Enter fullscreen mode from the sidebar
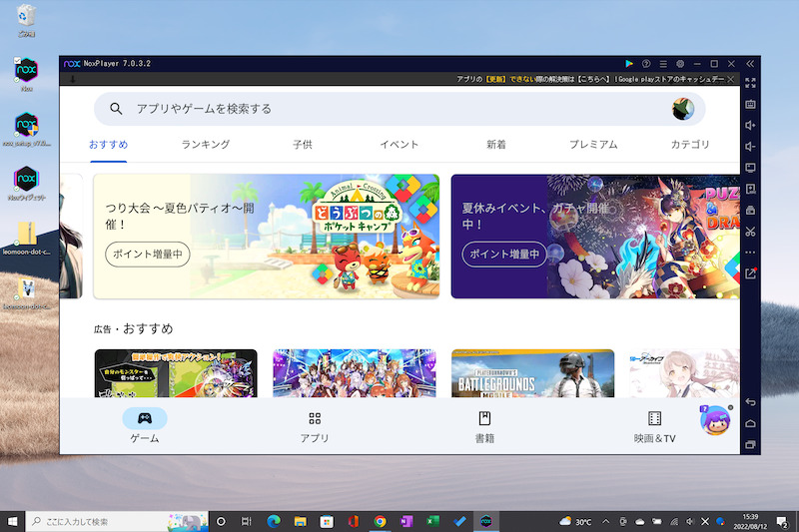The height and width of the screenshot is (532, 799). [750, 83]
